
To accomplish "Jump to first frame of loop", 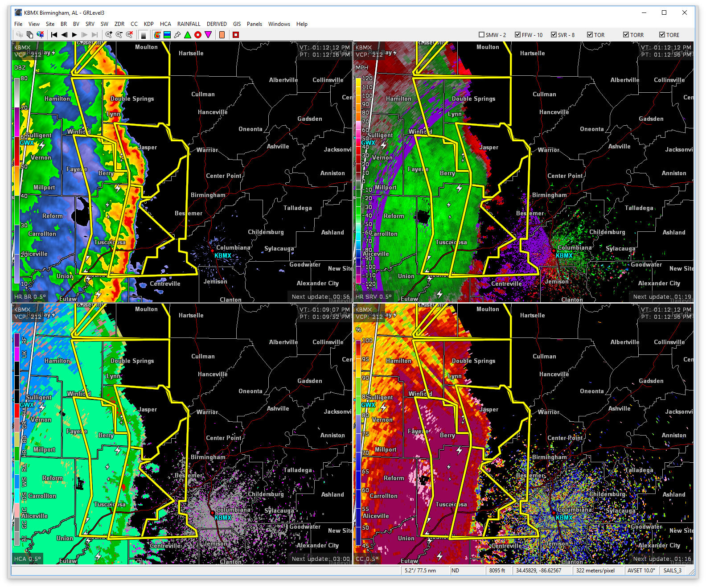I will (54, 35).
